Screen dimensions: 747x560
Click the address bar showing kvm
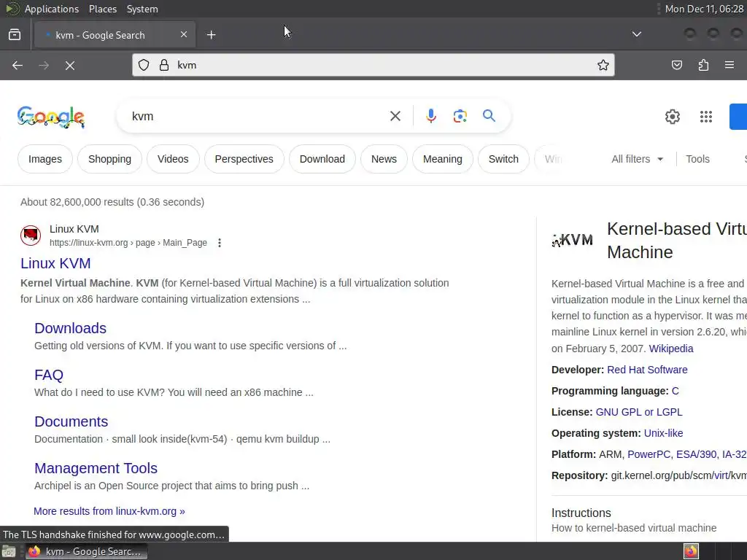coord(373,65)
